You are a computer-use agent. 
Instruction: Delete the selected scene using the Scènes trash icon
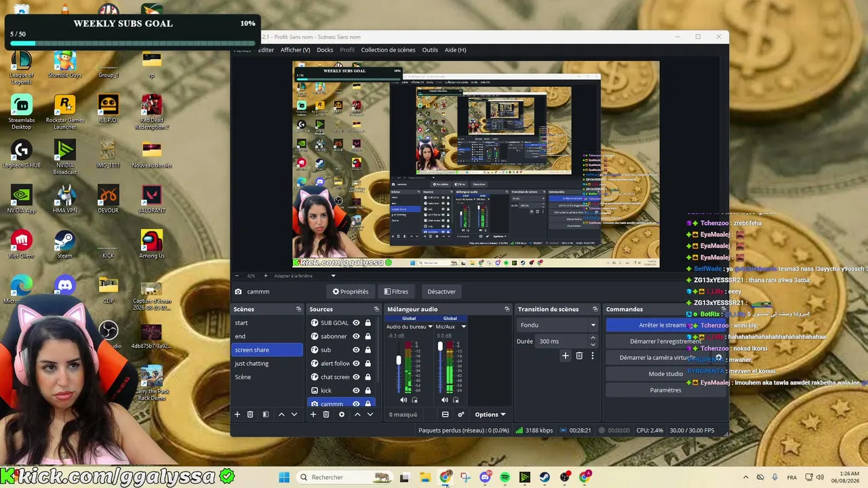[x=250, y=414]
